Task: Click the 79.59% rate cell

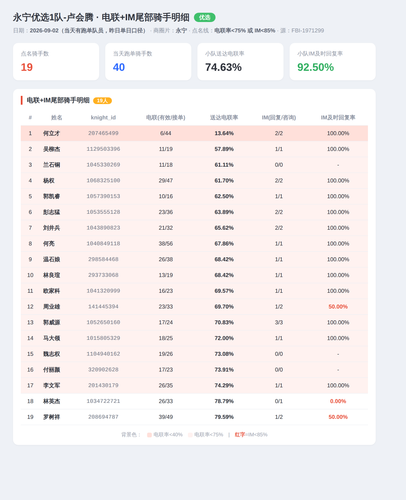Action: [x=224, y=417]
